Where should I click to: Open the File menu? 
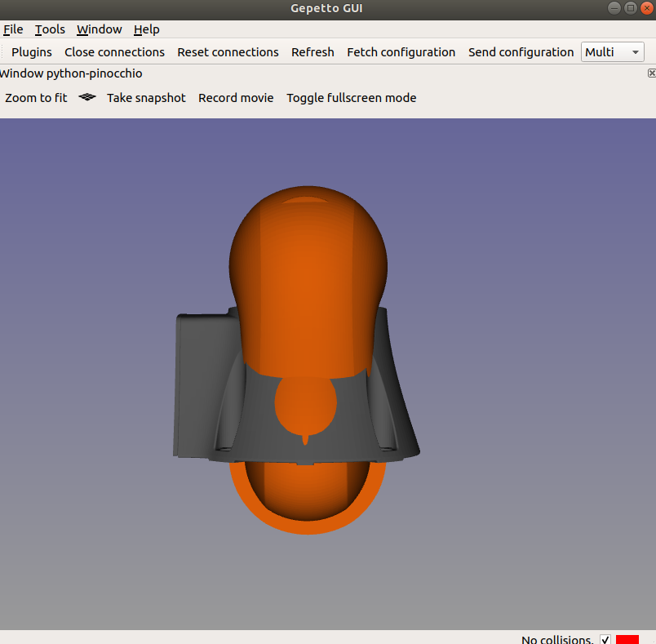pos(13,29)
